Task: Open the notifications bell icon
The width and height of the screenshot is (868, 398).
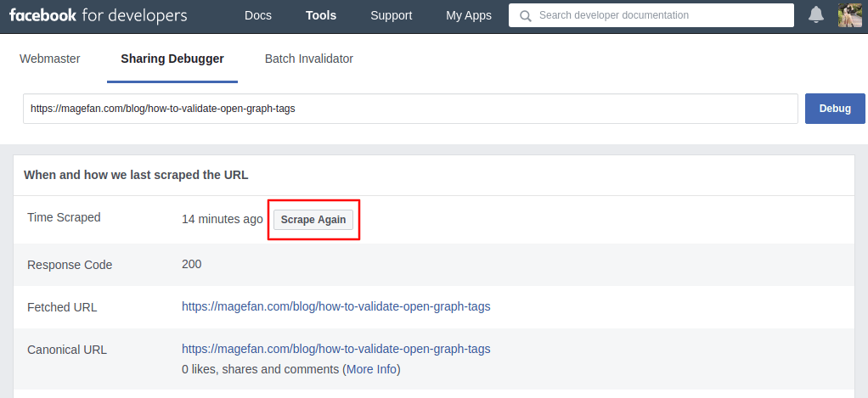Action: coord(816,15)
